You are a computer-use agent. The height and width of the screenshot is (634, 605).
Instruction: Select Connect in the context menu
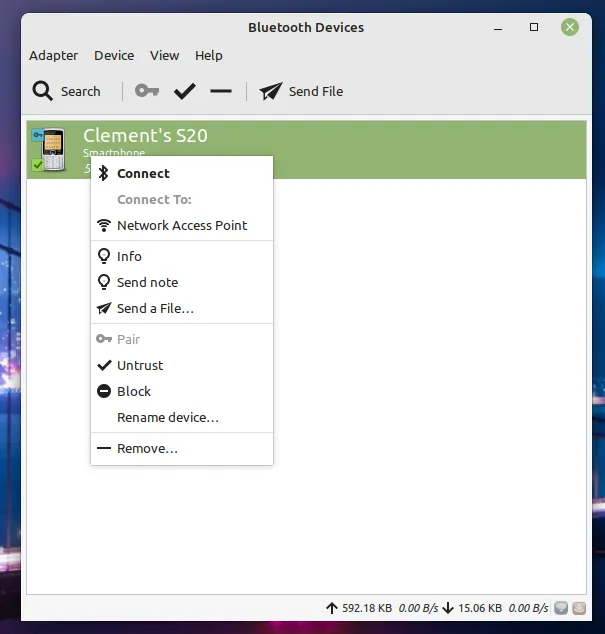click(x=143, y=173)
